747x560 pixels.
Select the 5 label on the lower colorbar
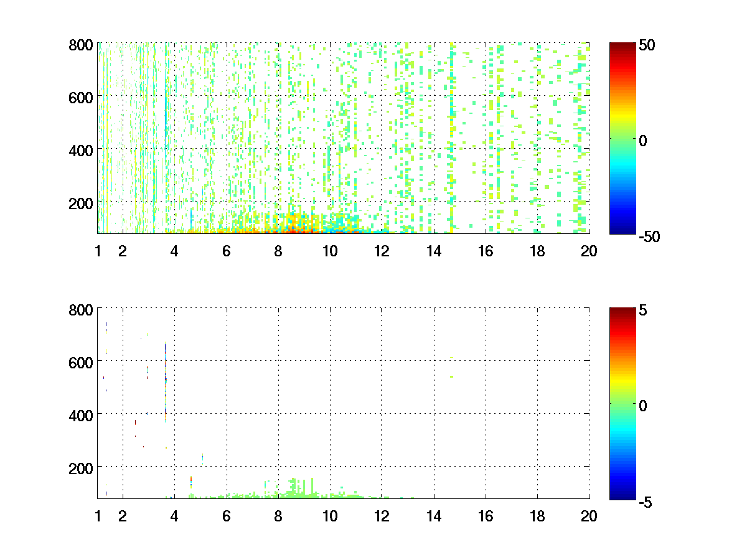643,310
